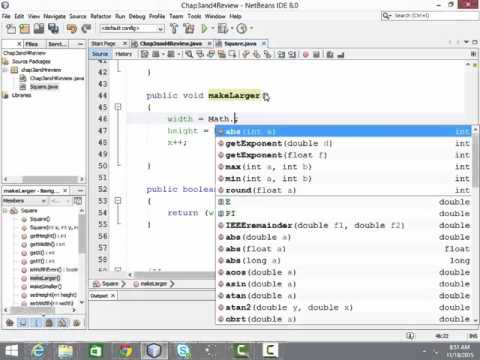
Task: Open the Tools menu
Action: point(194,16)
